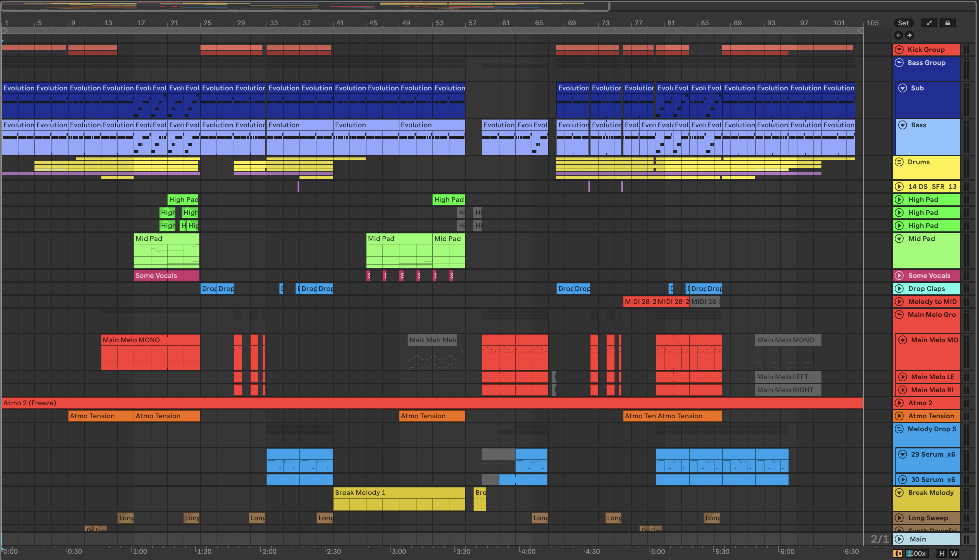The height and width of the screenshot is (560, 979).
Task: Select the Atmo 2 (Freeze) clip
Action: 423,403
